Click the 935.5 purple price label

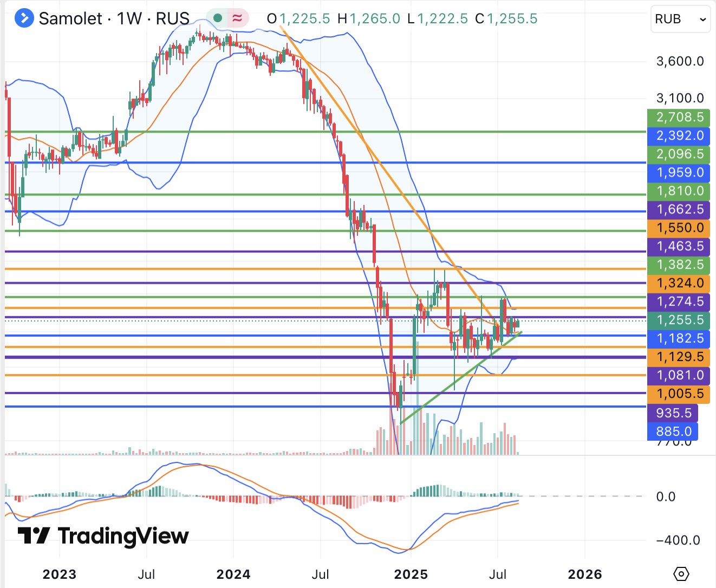(673, 413)
